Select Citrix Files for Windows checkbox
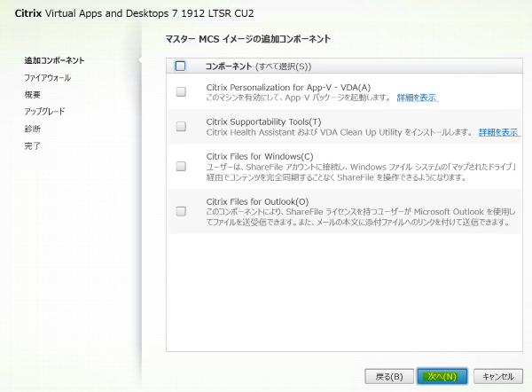Viewport: 532px width, 392px height. 181,167
